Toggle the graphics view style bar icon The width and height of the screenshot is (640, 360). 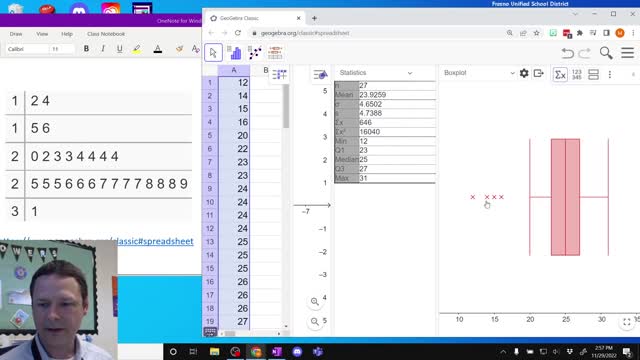point(320,75)
